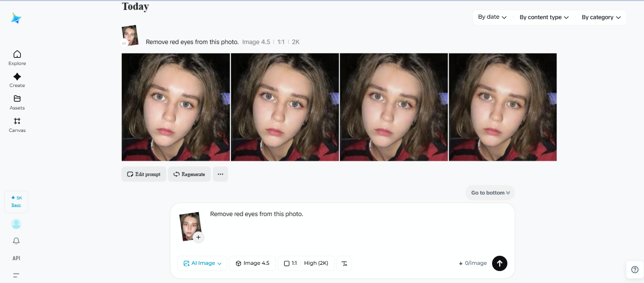Click the reference thumbnail beside the prompt header
Image resolution: width=644 pixels, height=283 pixels.
point(130,35)
